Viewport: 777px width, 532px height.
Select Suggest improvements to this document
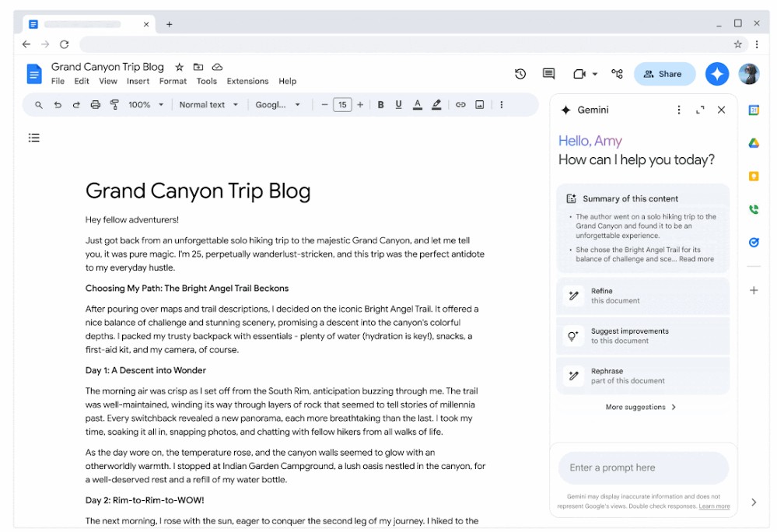643,336
